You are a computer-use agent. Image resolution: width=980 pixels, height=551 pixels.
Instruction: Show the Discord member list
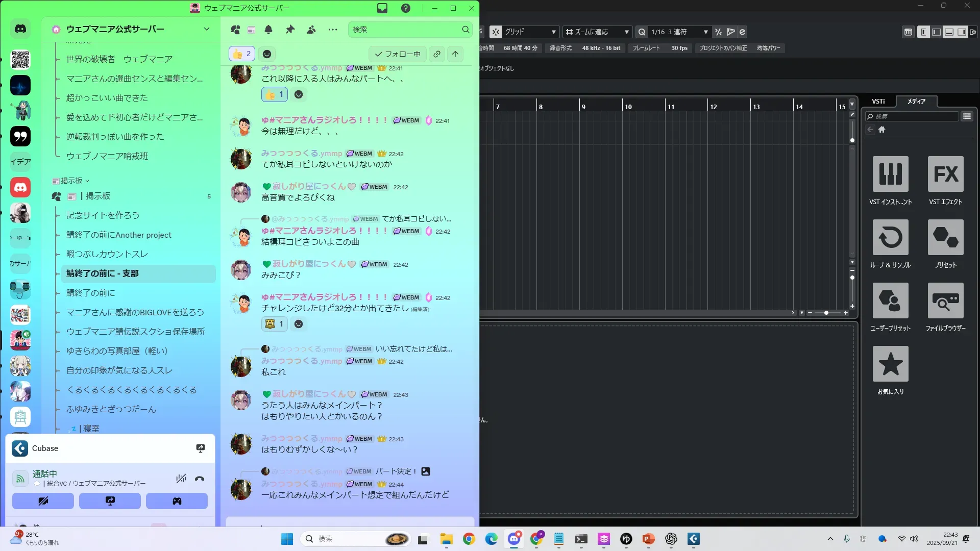[311, 30]
